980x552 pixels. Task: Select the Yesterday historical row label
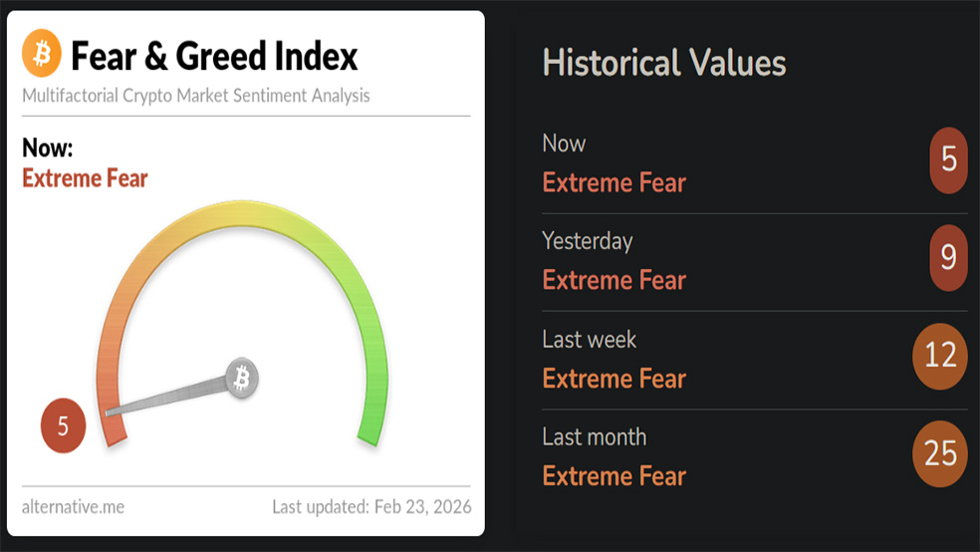tap(587, 241)
